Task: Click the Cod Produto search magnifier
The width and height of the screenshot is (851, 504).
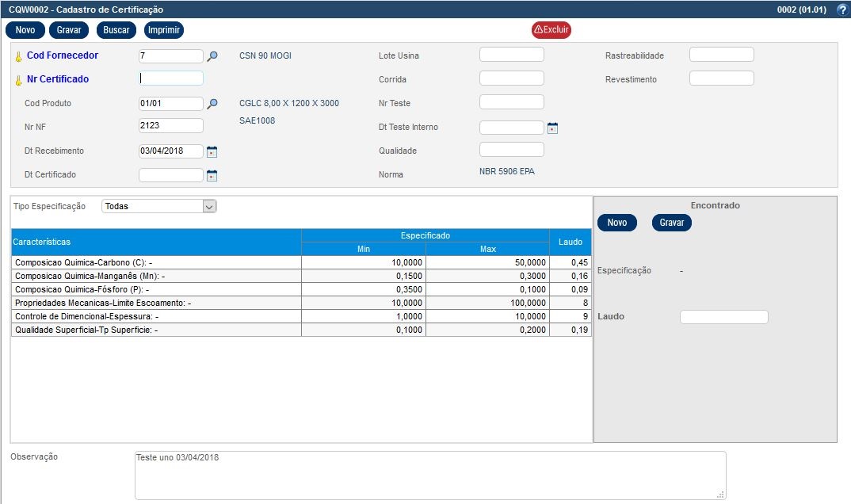Action: 212,104
